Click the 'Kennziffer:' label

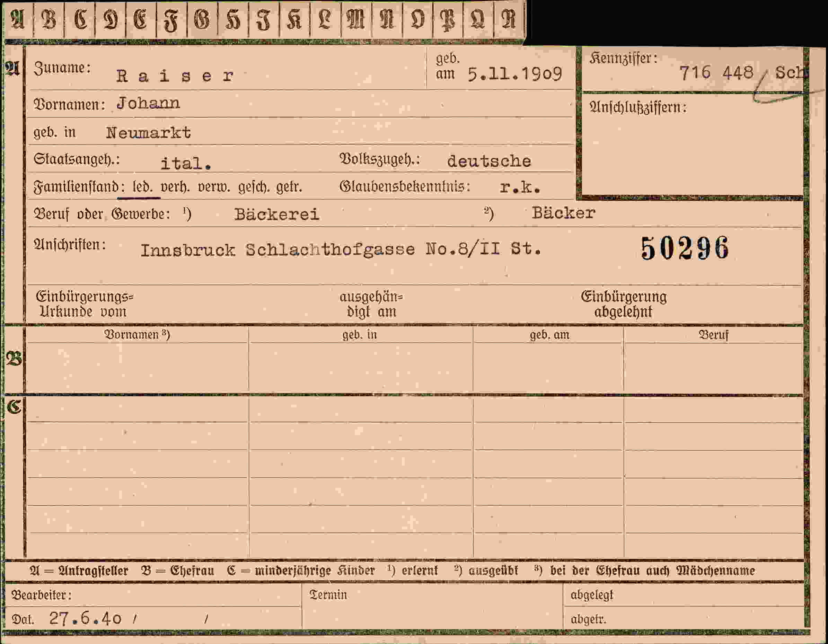tap(623, 59)
